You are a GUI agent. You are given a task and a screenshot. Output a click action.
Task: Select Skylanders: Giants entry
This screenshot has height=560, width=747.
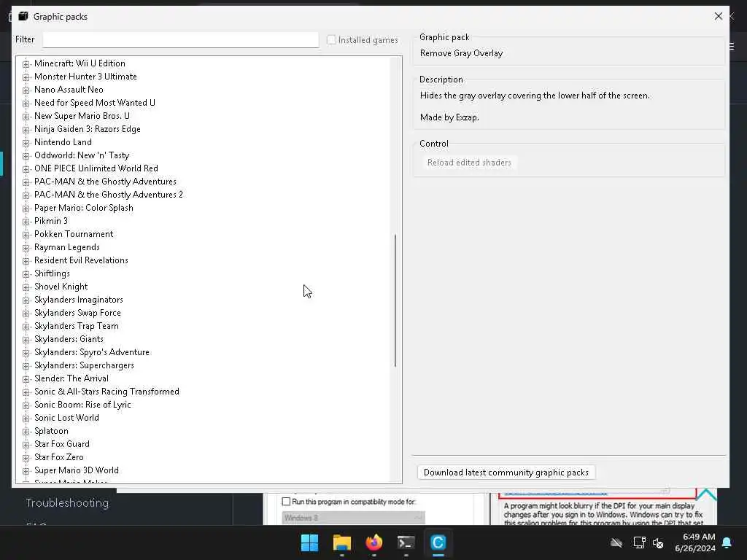point(69,339)
